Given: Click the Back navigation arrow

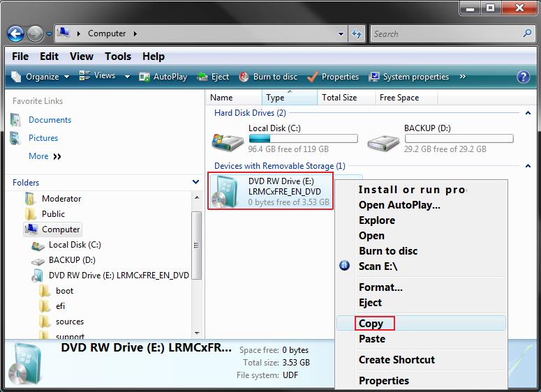Looking at the screenshot, I should (15, 33).
